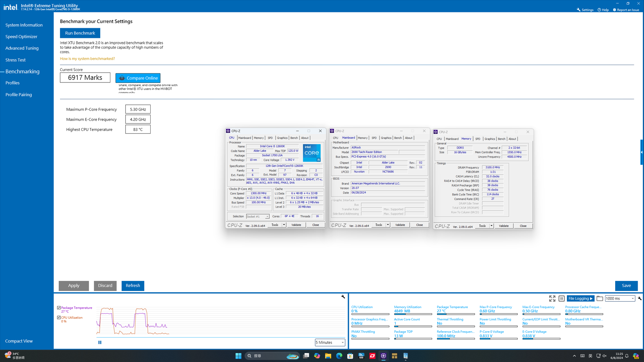The height and width of the screenshot is (362, 644).
Task: Click the graph settings wrench above the chart
Action: click(343, 297)
